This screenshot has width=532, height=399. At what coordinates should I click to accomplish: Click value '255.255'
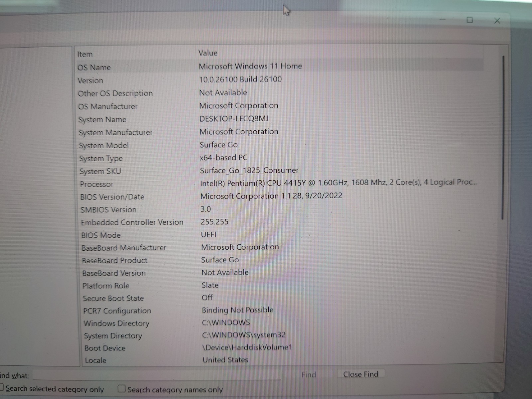tap(215, 222)
